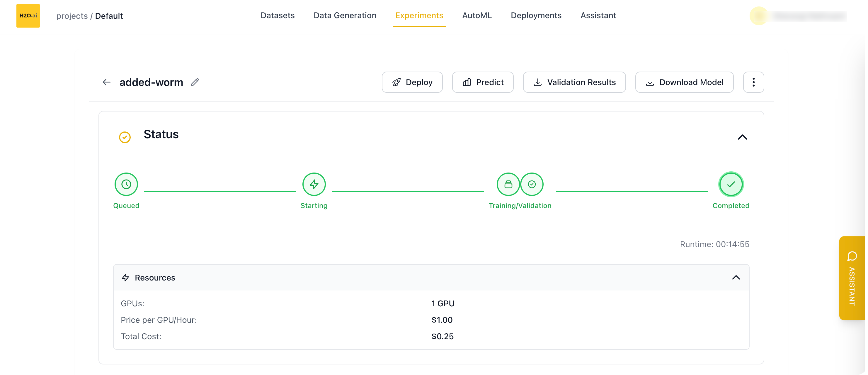Go to the Deployments tab

[536, 16]
